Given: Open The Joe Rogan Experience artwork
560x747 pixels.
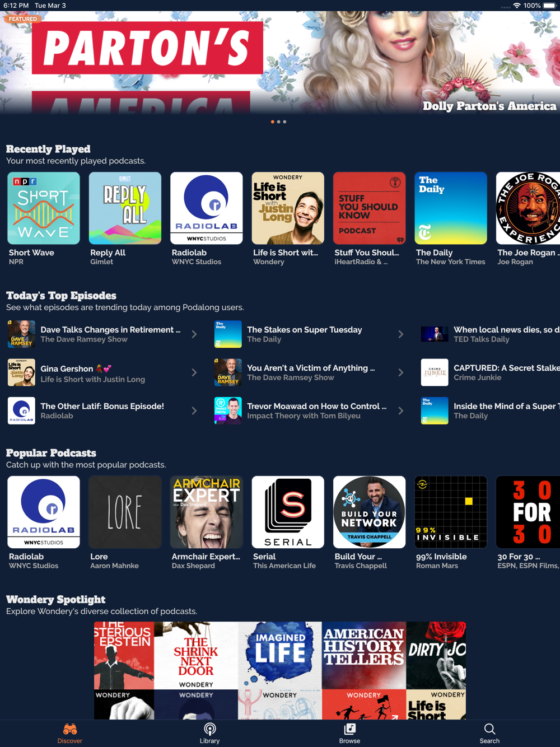Looking at the screenshot, I should pos(528,208).
